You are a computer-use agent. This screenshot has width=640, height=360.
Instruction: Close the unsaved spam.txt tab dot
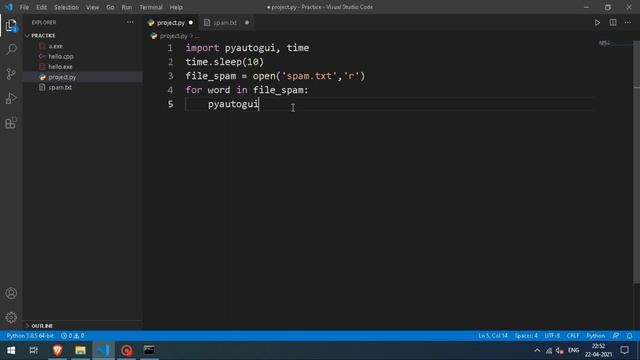(247, 23)
